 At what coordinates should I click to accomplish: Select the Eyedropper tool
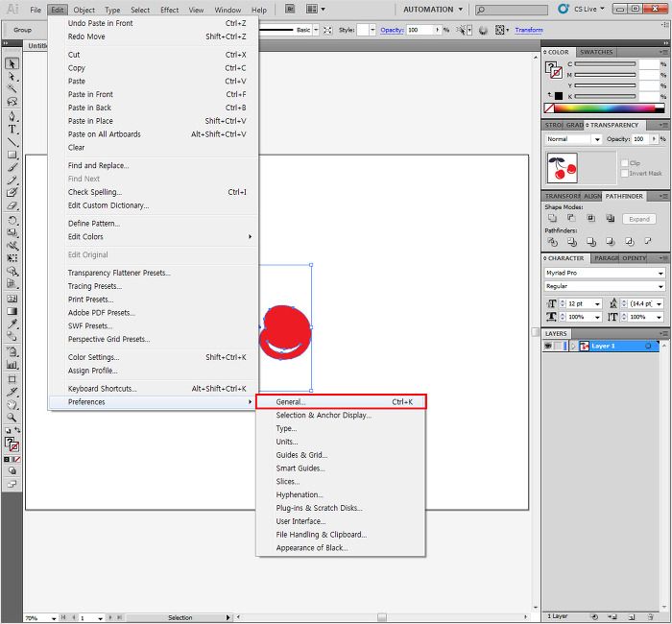[x=12, y=324]
